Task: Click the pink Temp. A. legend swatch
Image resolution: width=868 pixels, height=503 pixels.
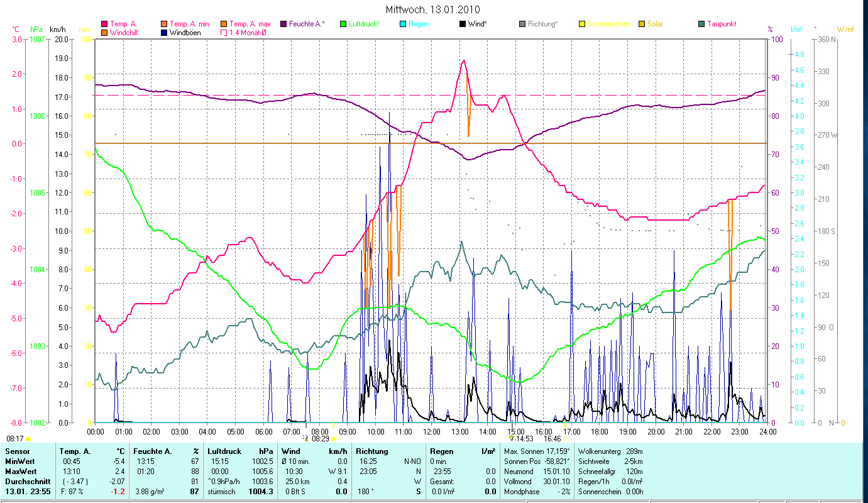Action: coord(104,24)
